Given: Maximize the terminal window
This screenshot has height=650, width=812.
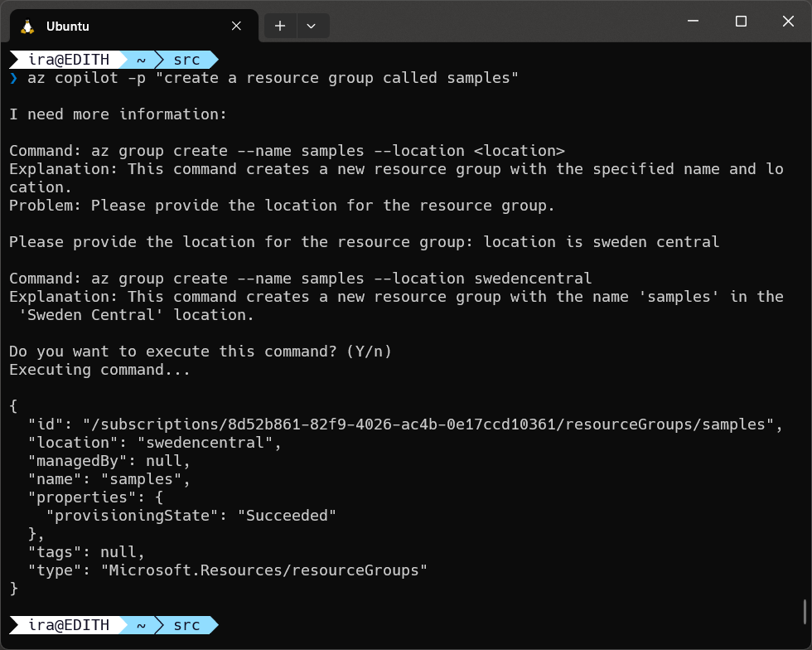Looking at the screenshot, I should pos(741,22).
